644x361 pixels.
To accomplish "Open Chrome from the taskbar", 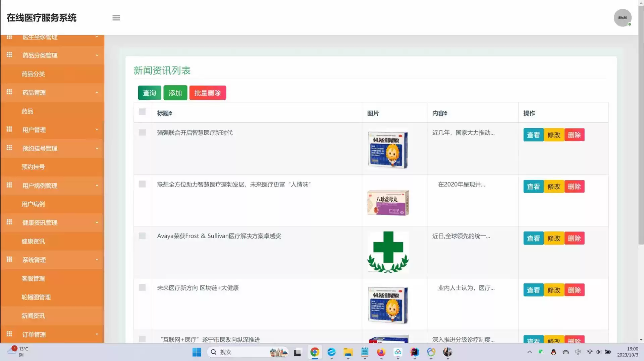I will pyautogui.click(x=315, y=352).
